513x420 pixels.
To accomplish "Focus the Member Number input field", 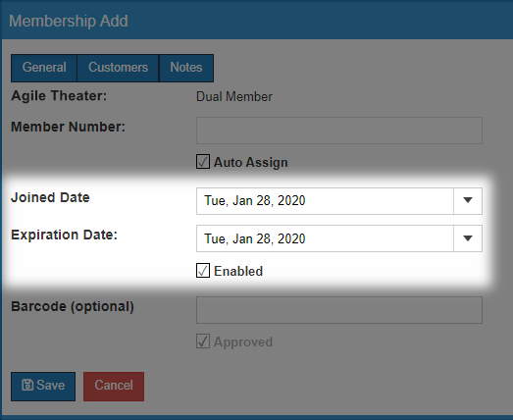I will tap(339, 131).
